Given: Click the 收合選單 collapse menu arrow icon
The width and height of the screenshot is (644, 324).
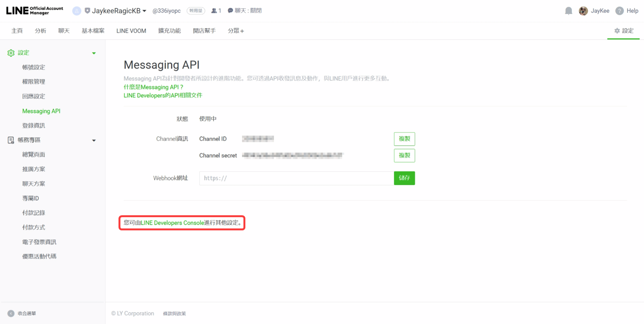Looking at the screenshot, I should point(11,313).
